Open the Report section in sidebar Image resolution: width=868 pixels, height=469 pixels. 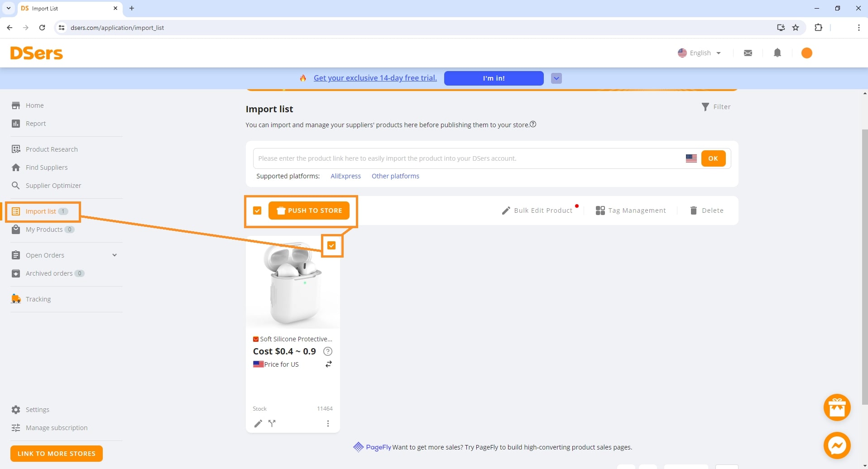pos(35,123)
